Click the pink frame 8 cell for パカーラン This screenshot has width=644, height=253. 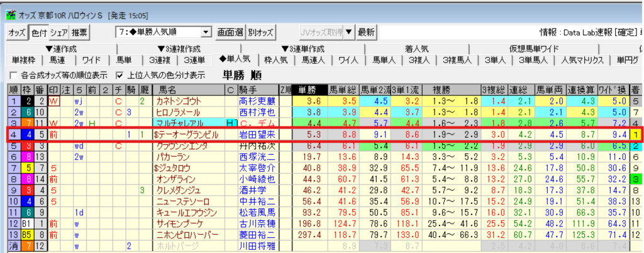[x=28, y=157]
